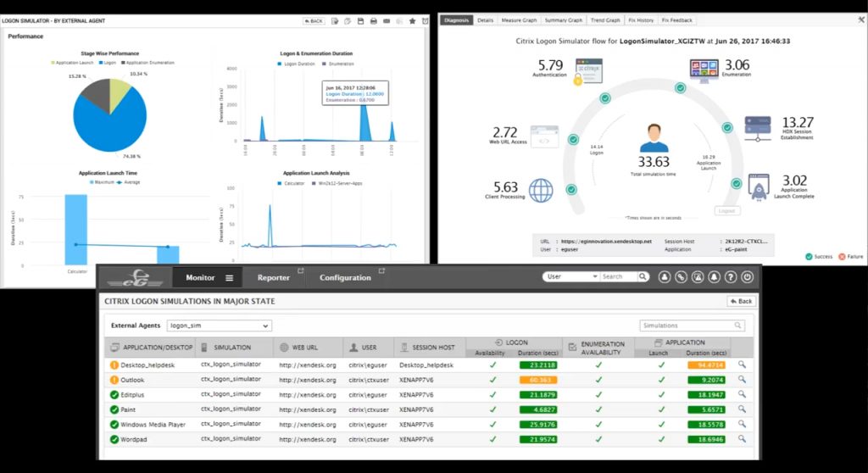Click the Simulations search field
Screen dimensions: 868x473
pos(692,326)
